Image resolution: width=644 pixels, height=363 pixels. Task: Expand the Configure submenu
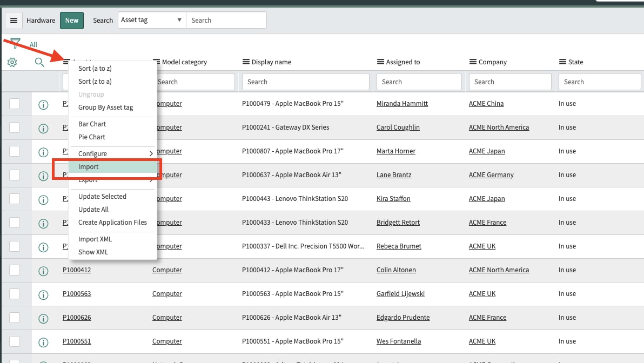point(112,153)
